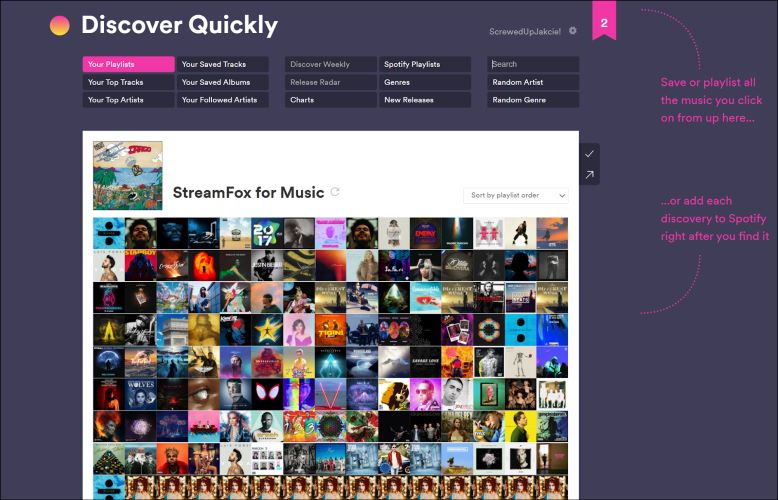Select the Your Playlists tab
This screenshot has height=500, width=778.
(129, 64)
